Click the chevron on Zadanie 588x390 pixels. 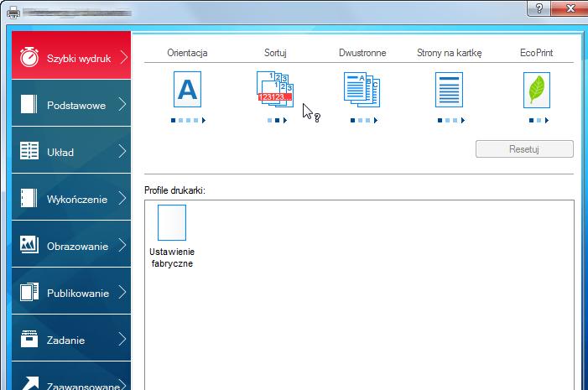tap(122, 339)
